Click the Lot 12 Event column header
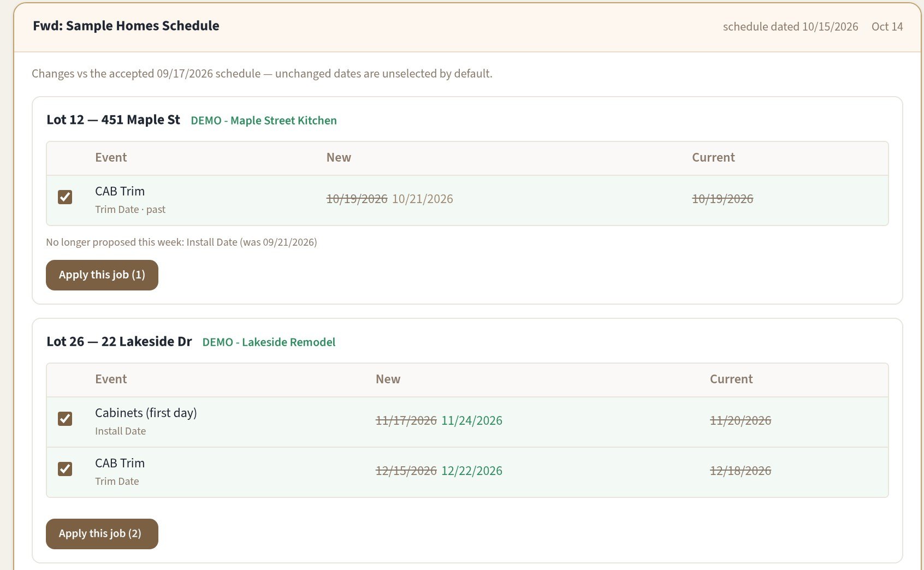The image size is (924, 570). pyautogui.click(x=111, y=158)
